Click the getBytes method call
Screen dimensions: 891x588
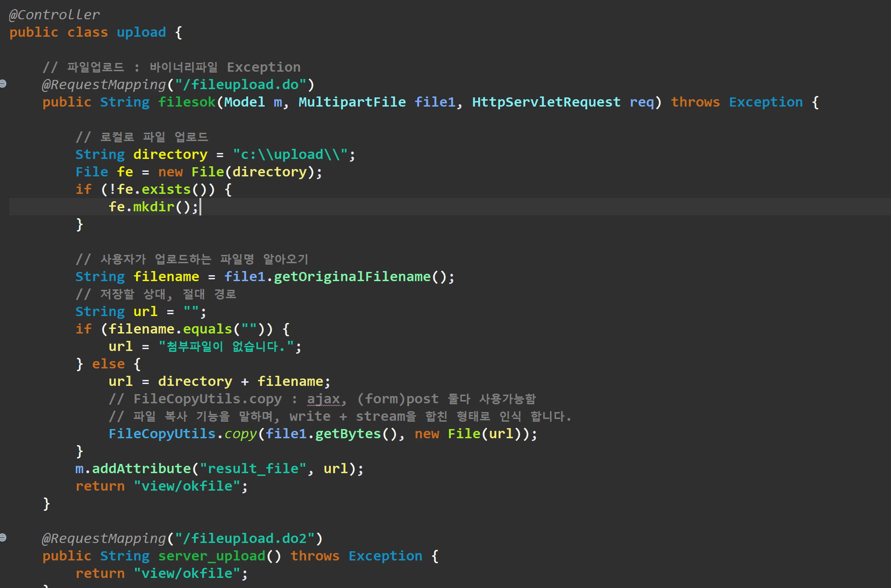tap(348, 434)
